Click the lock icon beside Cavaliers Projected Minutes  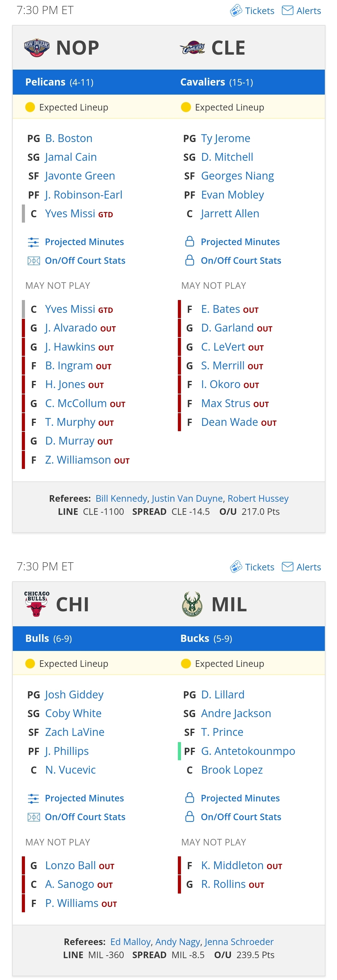pyautogui.click(x=189, y=242)
